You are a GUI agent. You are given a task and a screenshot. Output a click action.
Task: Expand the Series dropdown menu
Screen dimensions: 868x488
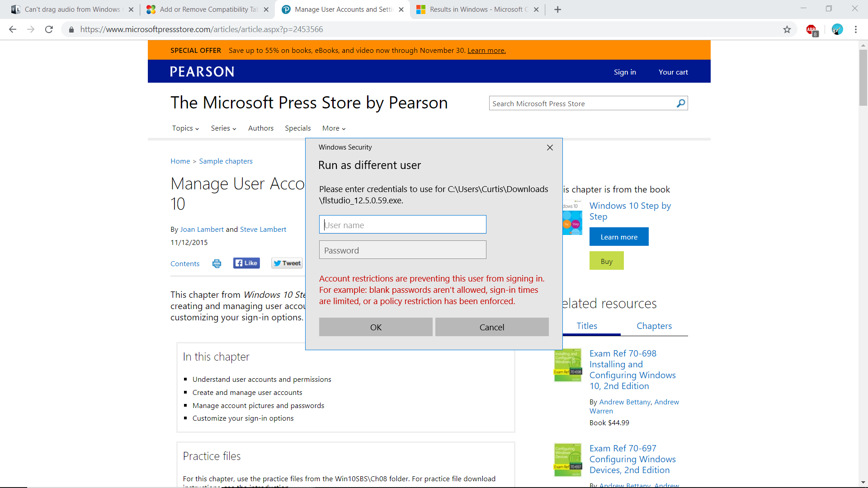(x=223, y=128)
